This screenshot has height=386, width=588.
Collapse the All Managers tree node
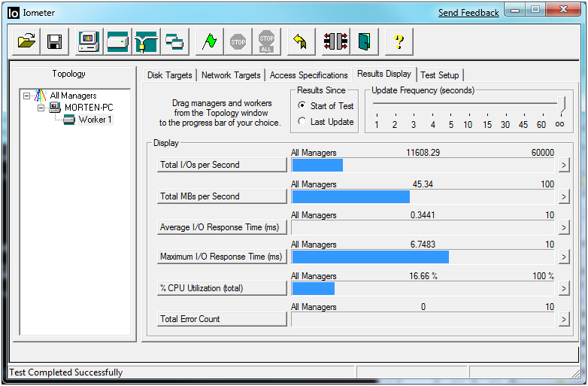pyautogui.click(x=26, y=96)
